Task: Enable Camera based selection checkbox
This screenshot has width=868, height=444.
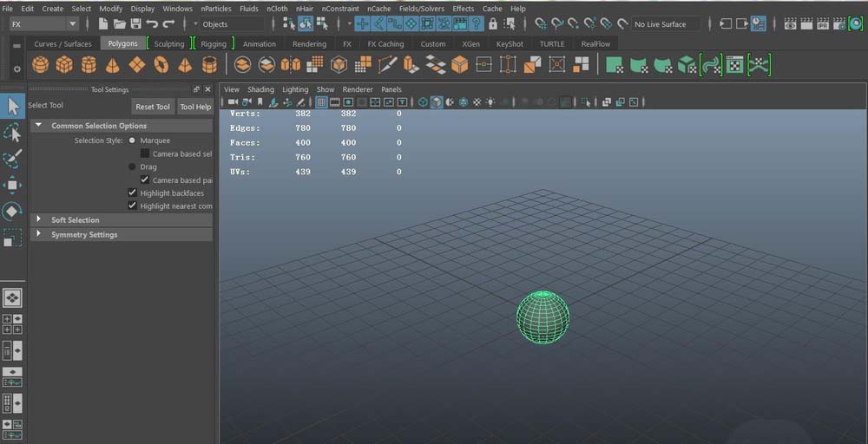Action: tap(145, 153)
